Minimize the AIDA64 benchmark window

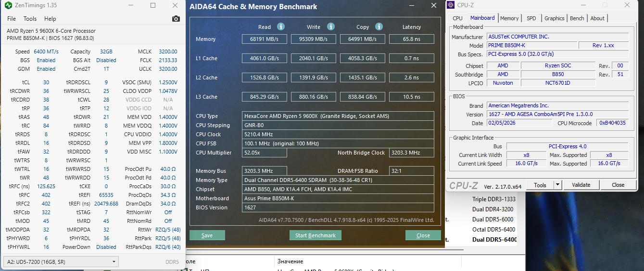pyautogui.click(x=412, y=6)
